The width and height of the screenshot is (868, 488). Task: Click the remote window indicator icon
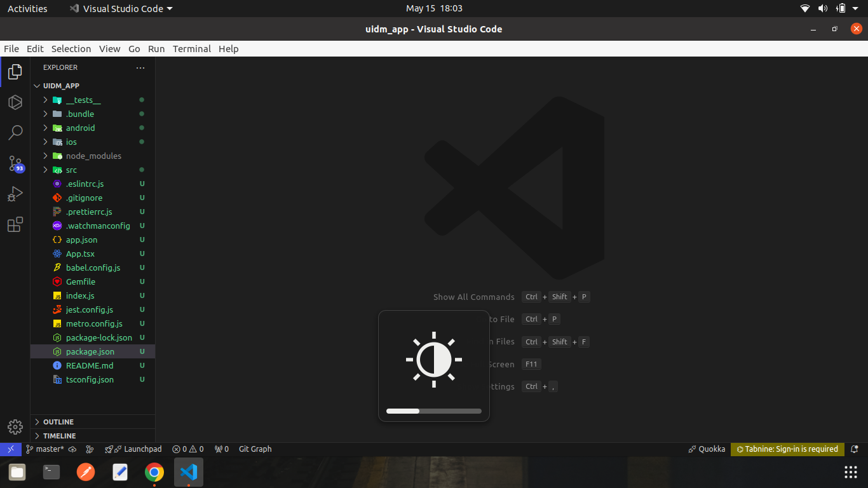tap(11, 449)
